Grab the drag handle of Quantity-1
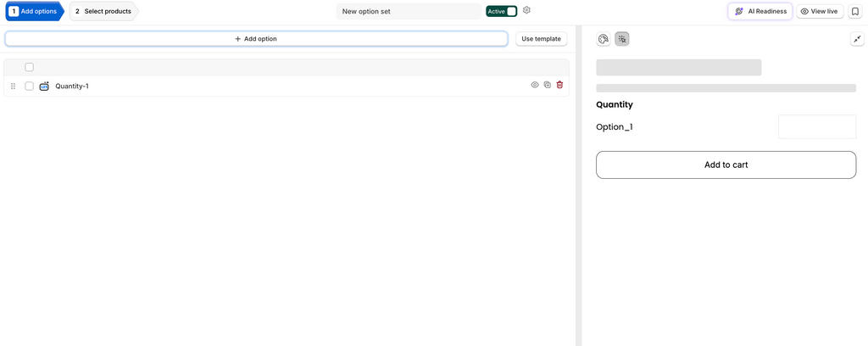The height and width of the screenshot is (346, 868). [14, 86]
